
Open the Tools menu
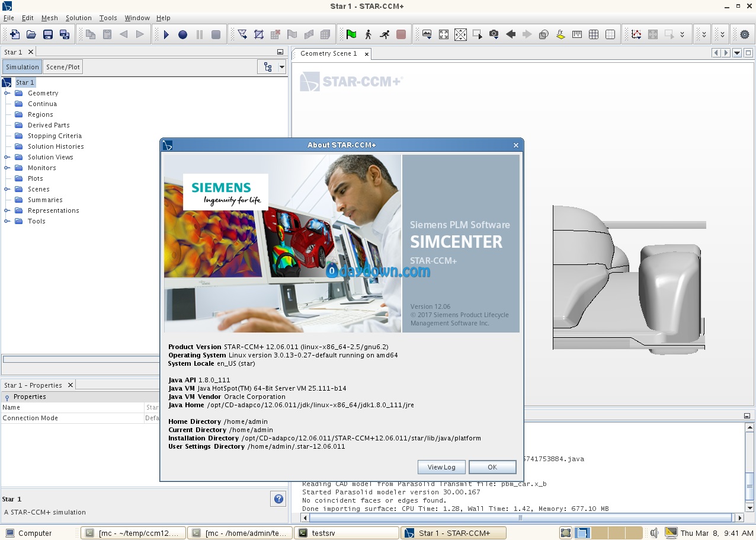(108, 18)
